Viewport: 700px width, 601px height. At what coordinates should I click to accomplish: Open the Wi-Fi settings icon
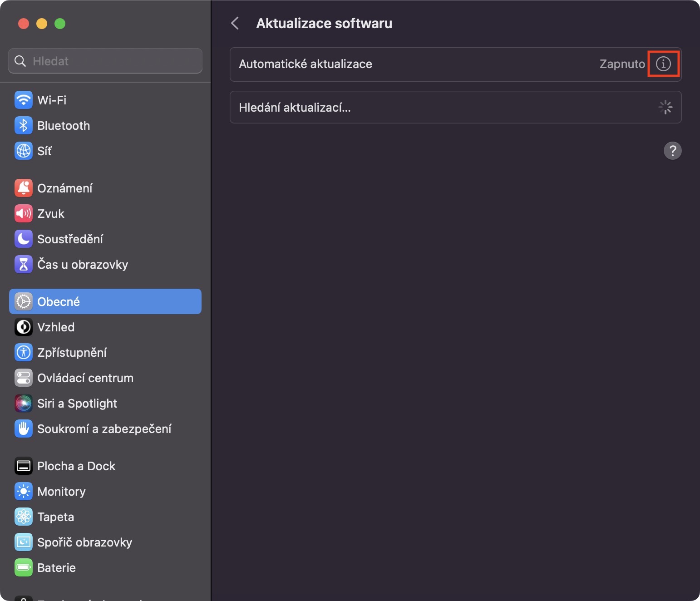click(23, 100)
